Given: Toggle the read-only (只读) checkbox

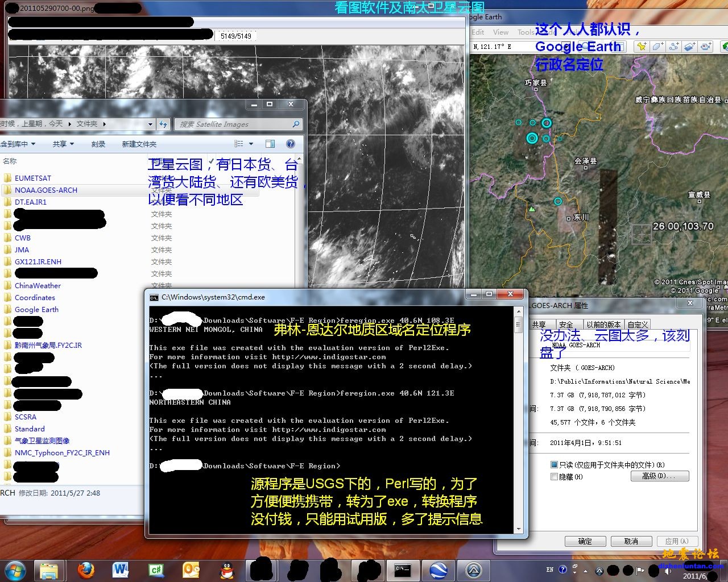Looking at the screenshot, I should coord(554,465).
